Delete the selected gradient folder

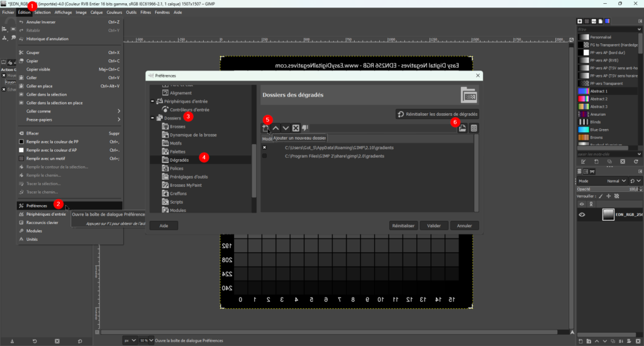296,128
